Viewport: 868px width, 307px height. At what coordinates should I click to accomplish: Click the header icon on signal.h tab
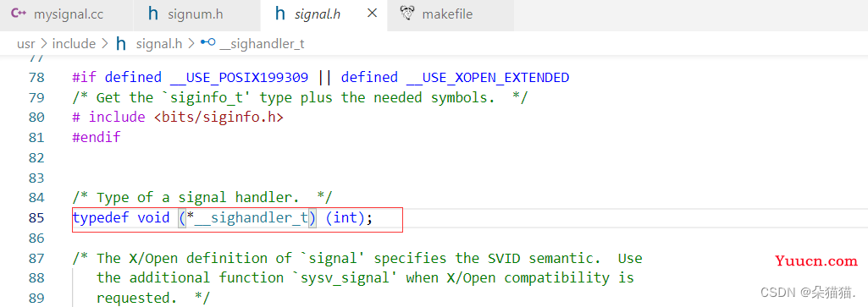pos(280,14)
